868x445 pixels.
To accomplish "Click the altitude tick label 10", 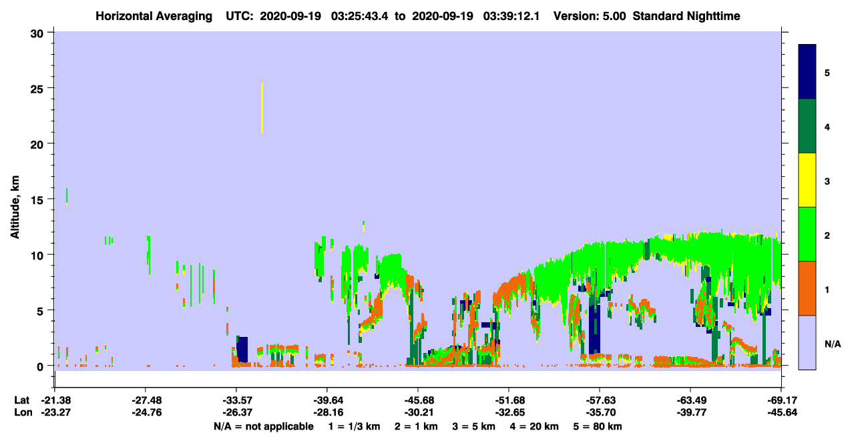I will pos(39,255).
